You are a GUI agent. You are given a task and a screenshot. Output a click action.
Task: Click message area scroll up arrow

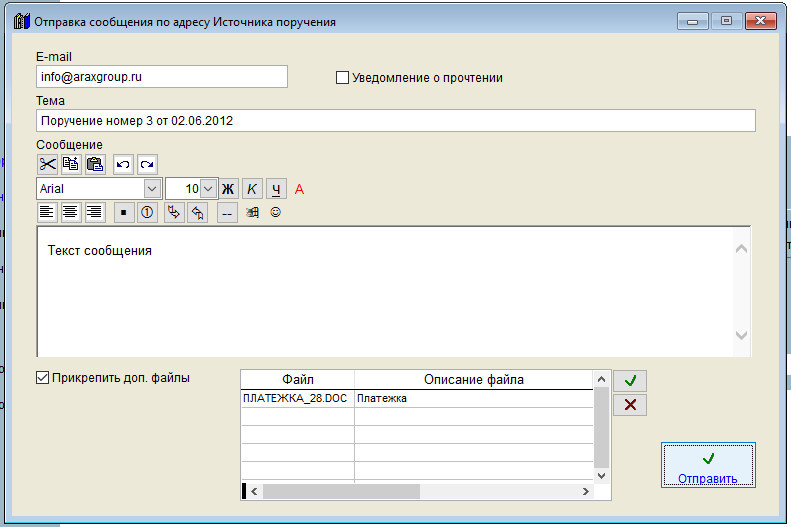(741, 249)
